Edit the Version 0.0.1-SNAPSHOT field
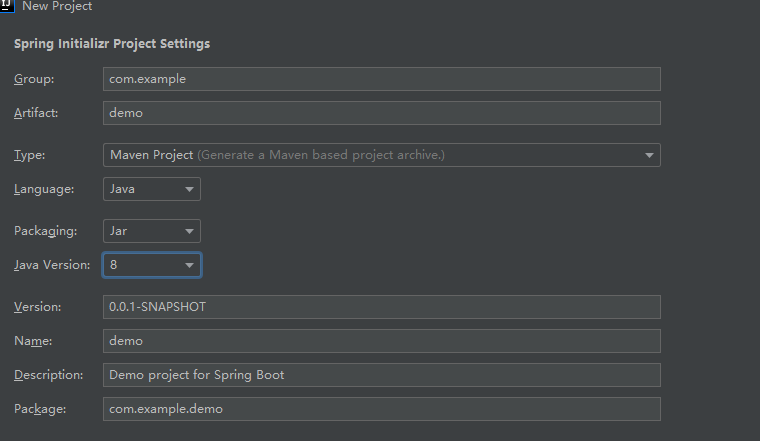Viewport: 760px width, 441px height. pyautogui.click(x=381, y=307)
